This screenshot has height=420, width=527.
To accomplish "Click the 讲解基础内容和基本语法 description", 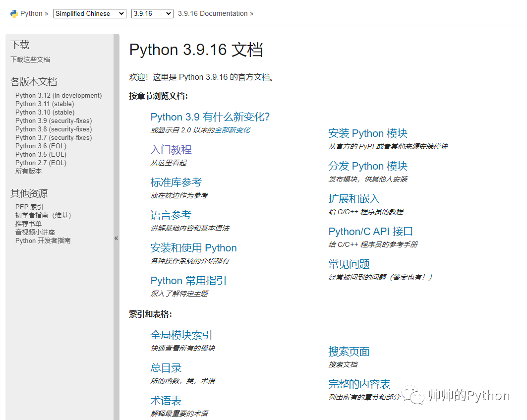I will (x=190, y=228).
